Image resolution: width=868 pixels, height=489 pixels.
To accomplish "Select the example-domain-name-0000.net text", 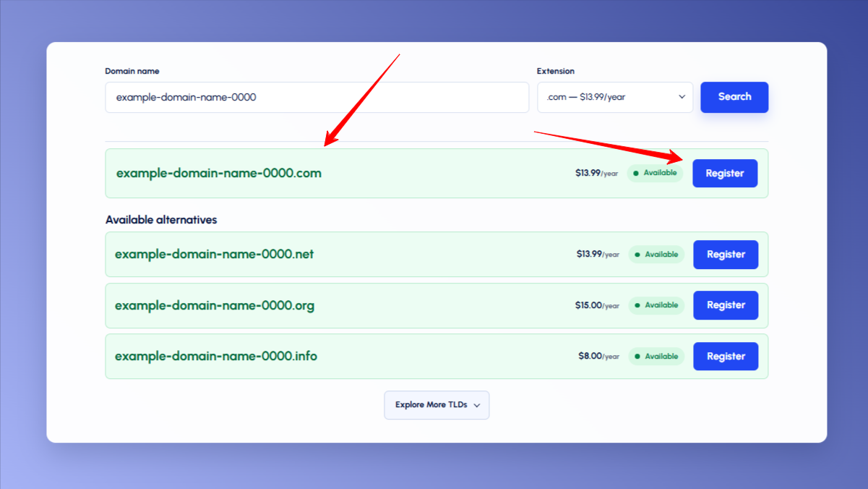I will pyautogui.click(x=215, y=255).
